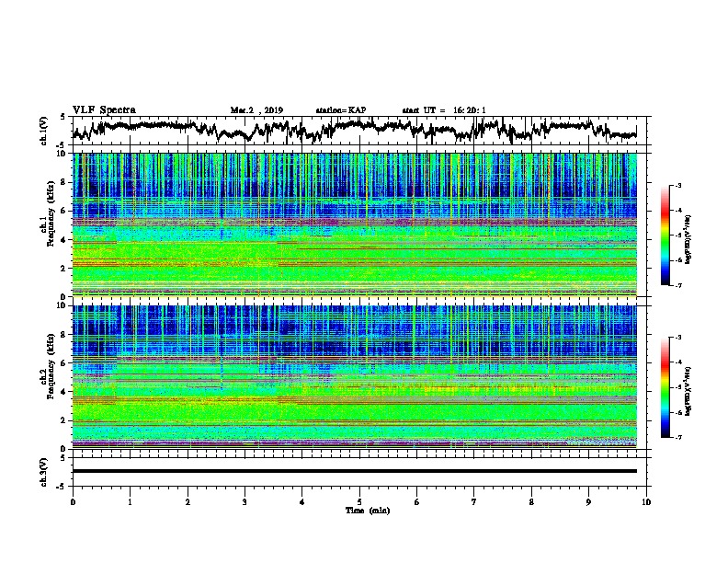Click time axis tick label "5"
This screenshot has height=563, width=728.
pos(359,502)
